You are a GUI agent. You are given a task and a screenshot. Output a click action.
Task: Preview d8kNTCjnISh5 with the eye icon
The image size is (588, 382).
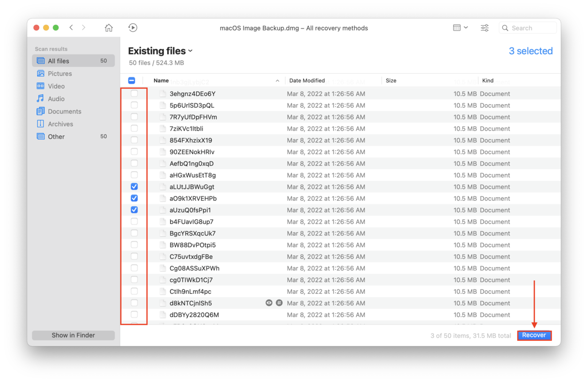tap(269, 303)
